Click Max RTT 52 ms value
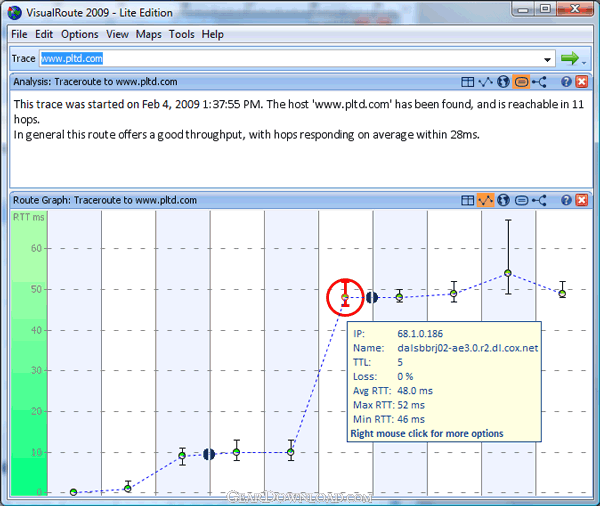The width and height of the screenshot is (600, 506). click(x=411, y=405)
